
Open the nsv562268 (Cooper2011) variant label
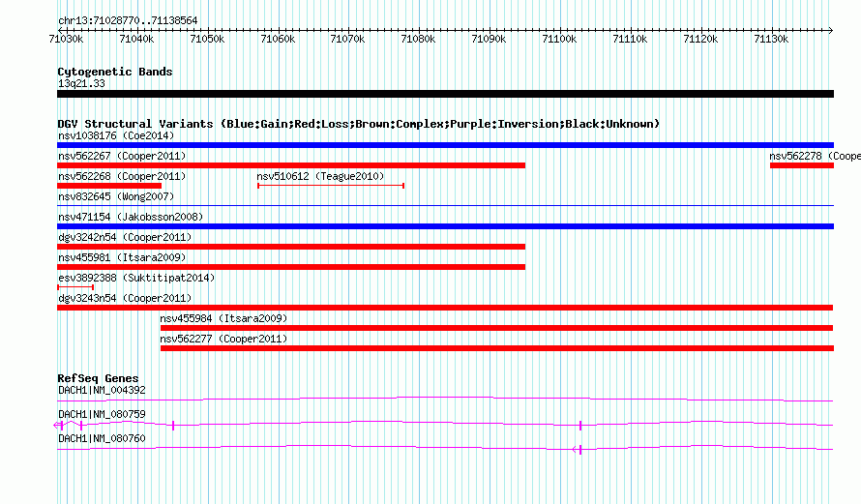(122, 176)
